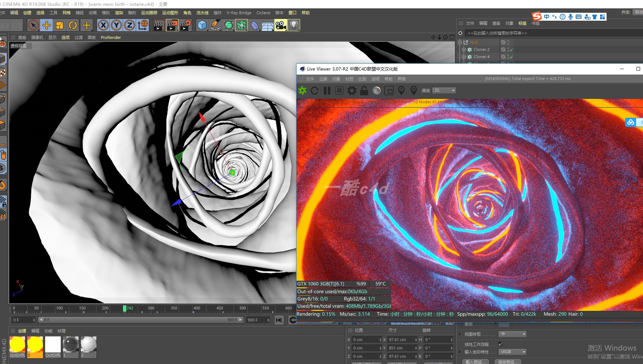
Task: Open the 通道 DL channel dropdown
Action: [444, 91]
